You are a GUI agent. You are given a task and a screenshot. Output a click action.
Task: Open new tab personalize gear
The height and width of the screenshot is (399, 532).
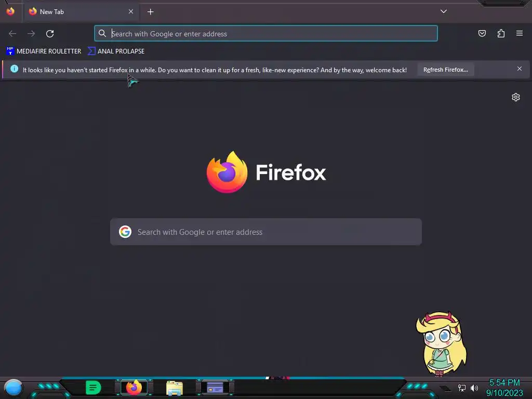(x=516, y=97)
